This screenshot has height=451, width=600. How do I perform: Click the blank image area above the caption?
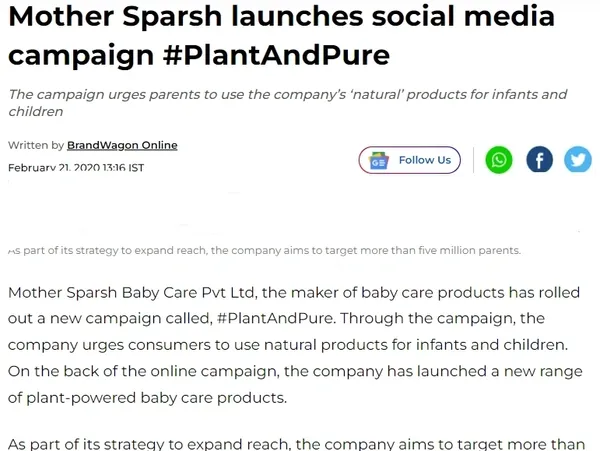[300, 210]
